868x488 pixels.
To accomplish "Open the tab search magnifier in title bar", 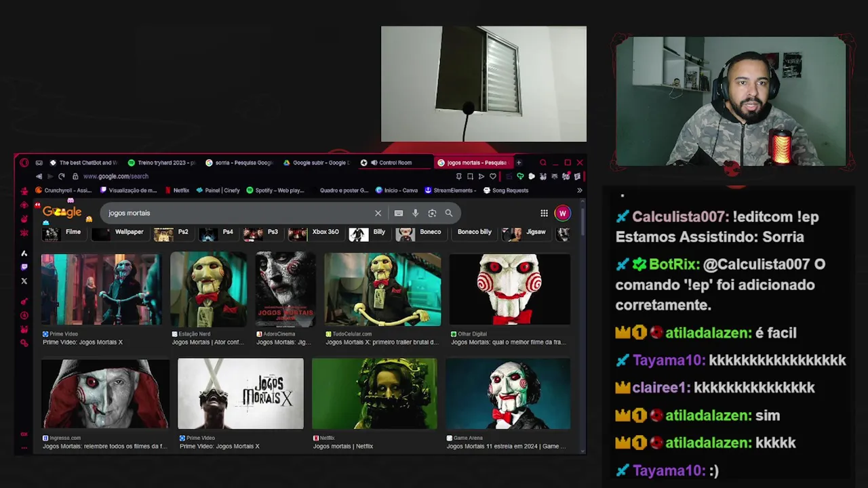I will (x=542, y=163).
